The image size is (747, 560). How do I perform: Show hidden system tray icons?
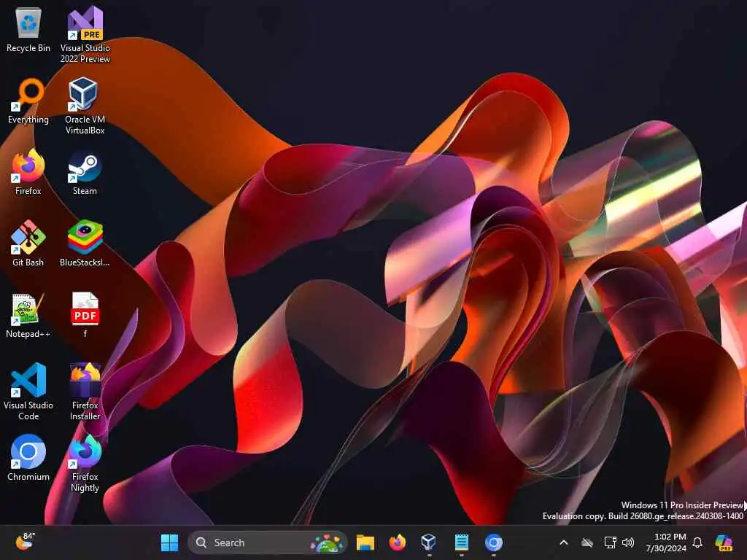(x=564, y=542)
